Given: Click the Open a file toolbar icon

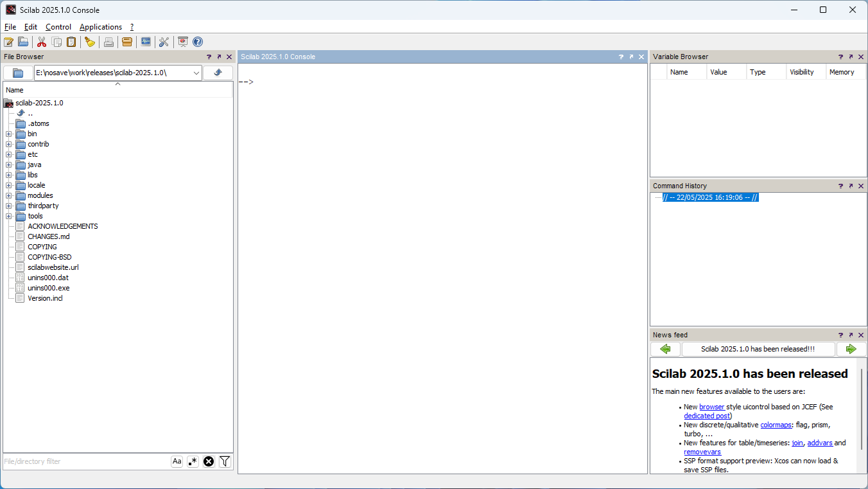Looking at the screenshot, I should [23, 42].
